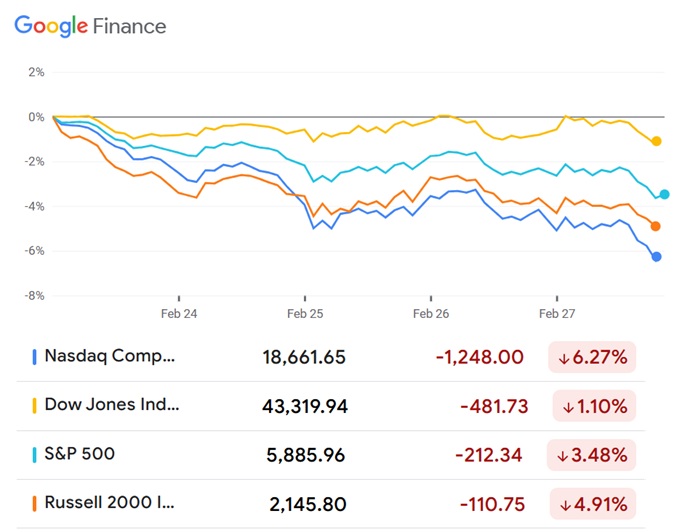Open the Nasdaq Composite index row

[x=110, y=356]
